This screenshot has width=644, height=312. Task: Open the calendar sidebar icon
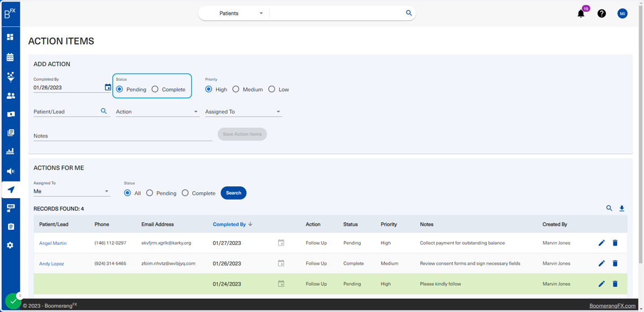pos(10,57)
